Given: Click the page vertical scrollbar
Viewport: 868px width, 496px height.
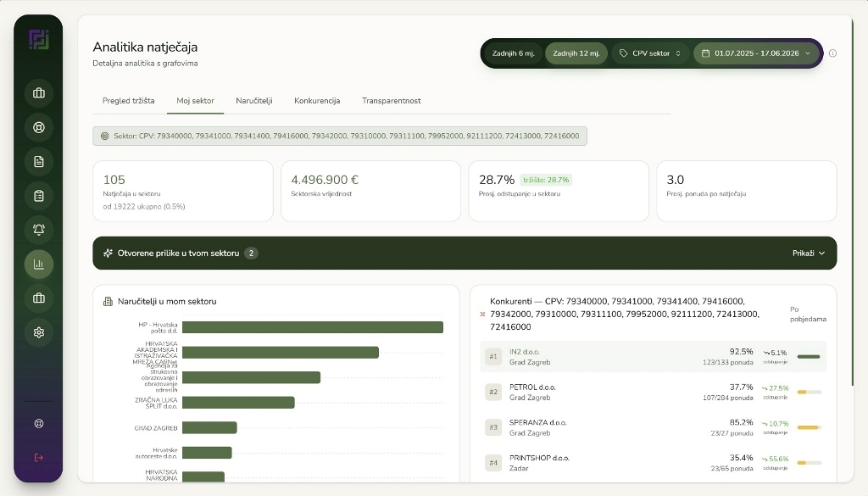Looking at the screenshot, I should tap(853, 202).
